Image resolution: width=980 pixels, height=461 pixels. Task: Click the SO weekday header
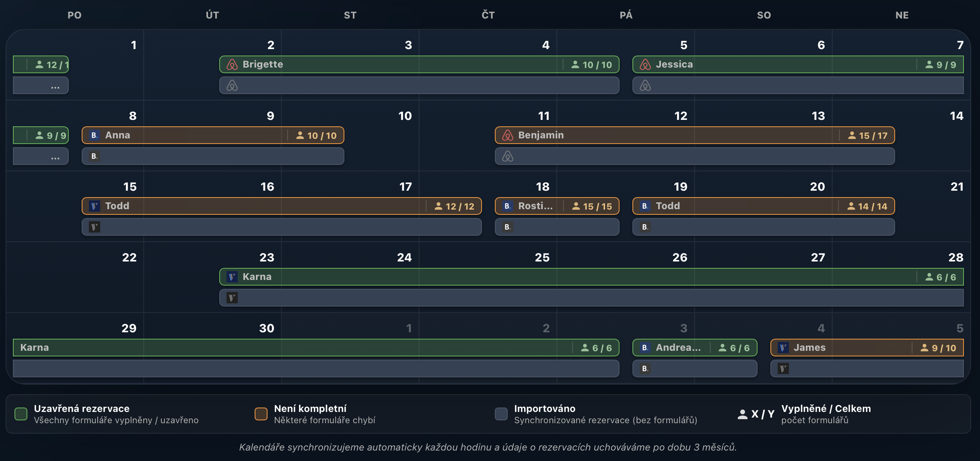(x=764, y=15)
